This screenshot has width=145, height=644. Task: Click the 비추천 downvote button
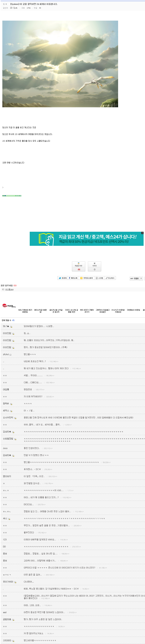pyautogui.click(x=94, y=266)
